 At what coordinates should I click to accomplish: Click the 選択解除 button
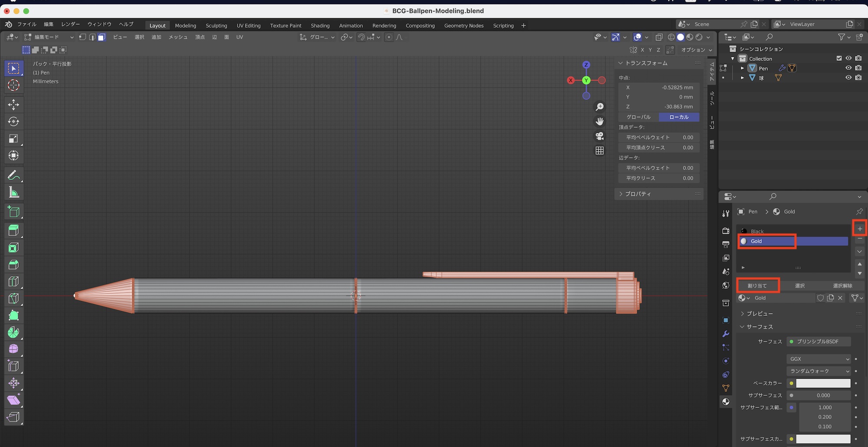tap(842, 285)
